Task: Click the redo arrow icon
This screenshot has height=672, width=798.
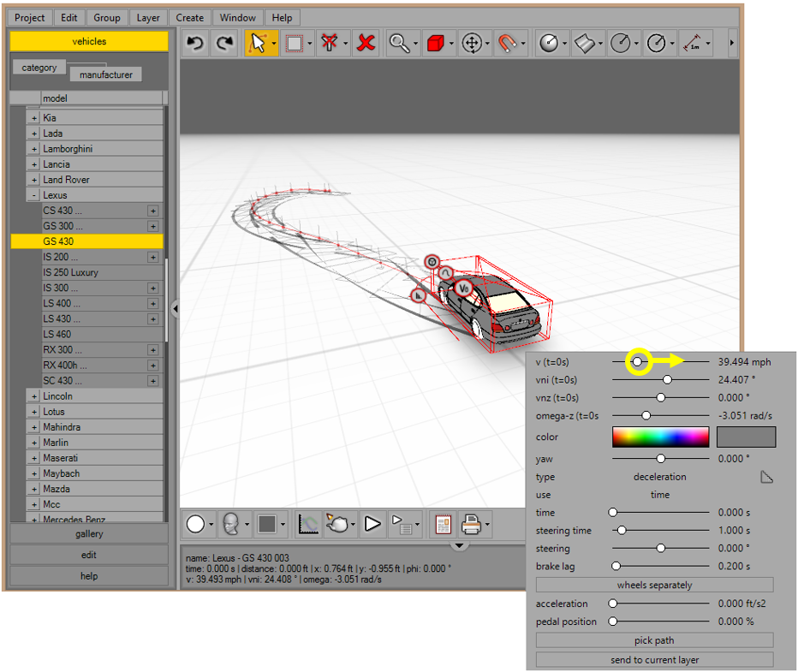Action: (x=224, y=44)
